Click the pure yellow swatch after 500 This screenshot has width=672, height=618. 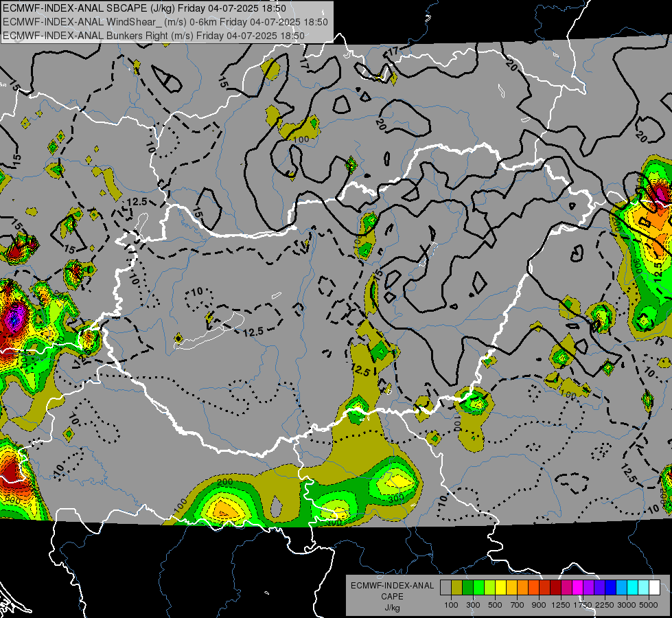point(500,588)
